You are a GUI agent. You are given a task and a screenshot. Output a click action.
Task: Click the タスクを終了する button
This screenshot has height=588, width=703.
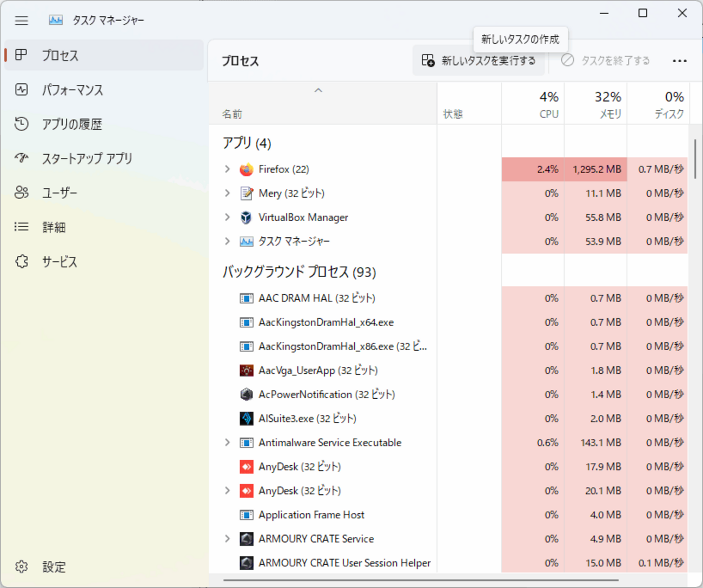pyautogui.click(x=606, y=61)
